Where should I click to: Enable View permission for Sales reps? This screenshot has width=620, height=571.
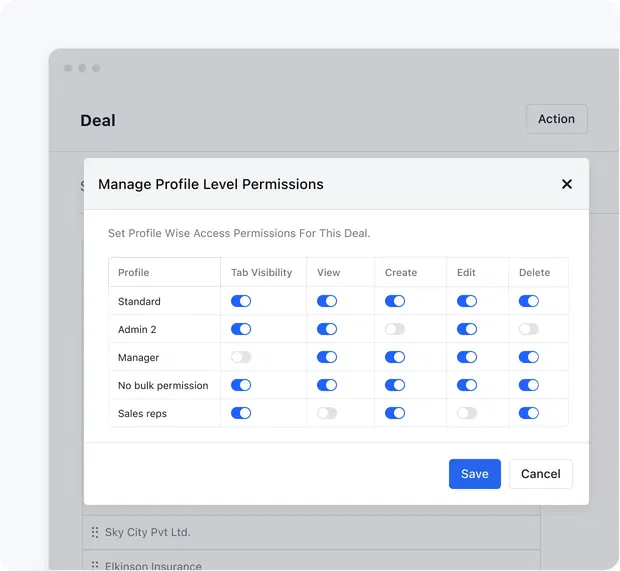[x=327, y=413]
